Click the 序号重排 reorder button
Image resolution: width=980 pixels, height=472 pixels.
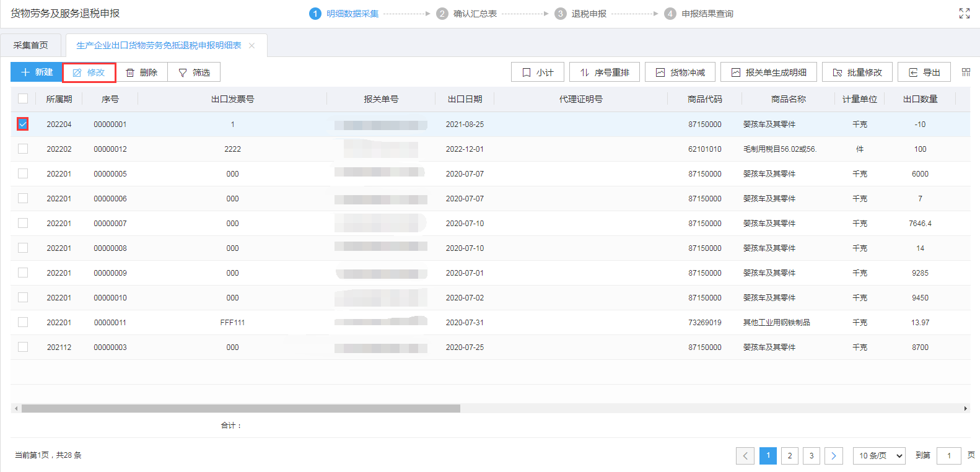click(605, 72)
